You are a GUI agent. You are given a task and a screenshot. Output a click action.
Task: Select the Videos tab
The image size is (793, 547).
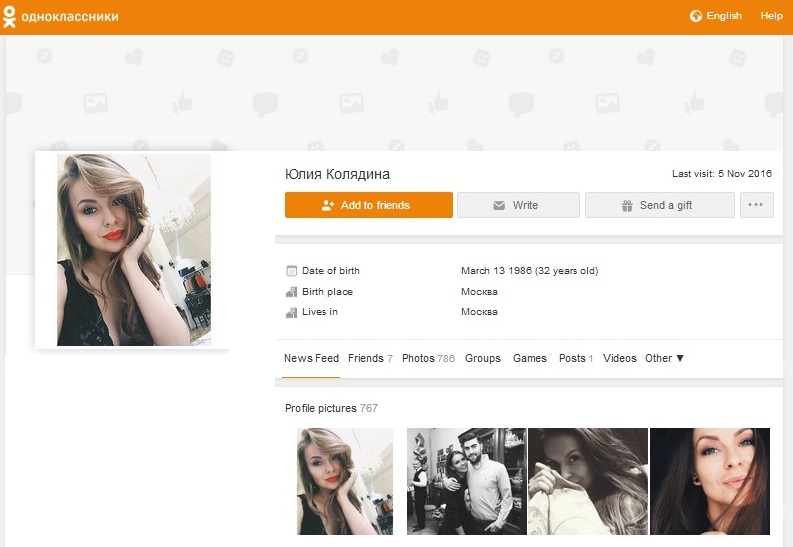coord(620,358)
